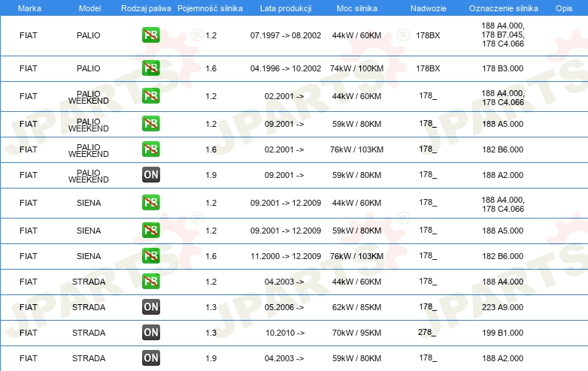Select the production dates 07.1997 -> 08.2002
The height and width of the screenshot is (371, 588).
[x=286, y=35]
